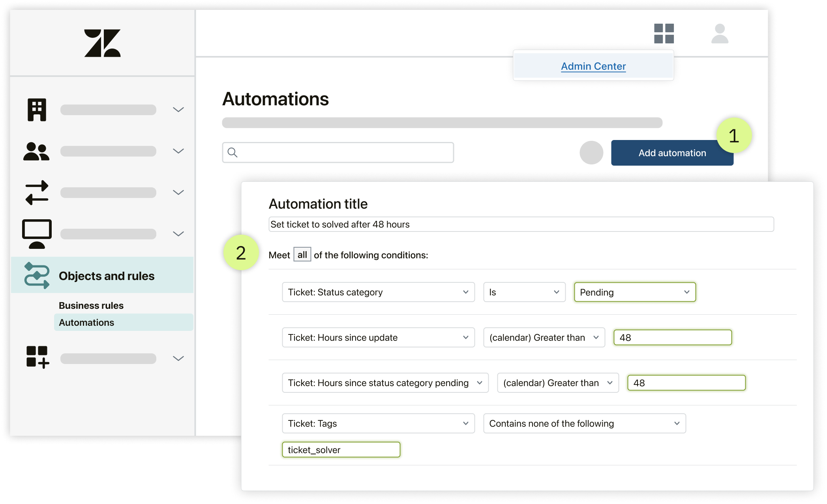Click the building Account icon in sidebar

tap(37, 110)
